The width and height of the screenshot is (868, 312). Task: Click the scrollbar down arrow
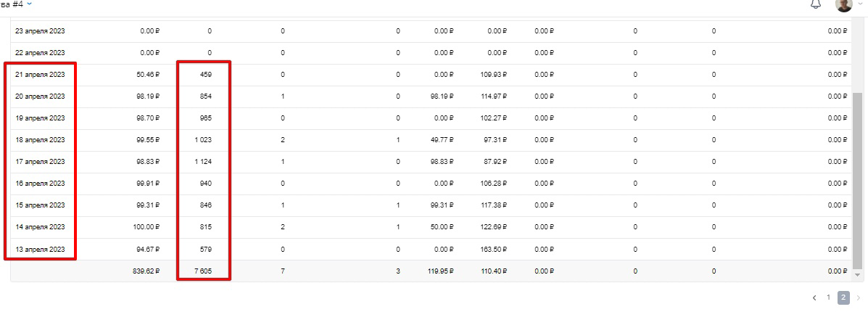(x=857, y=274)
